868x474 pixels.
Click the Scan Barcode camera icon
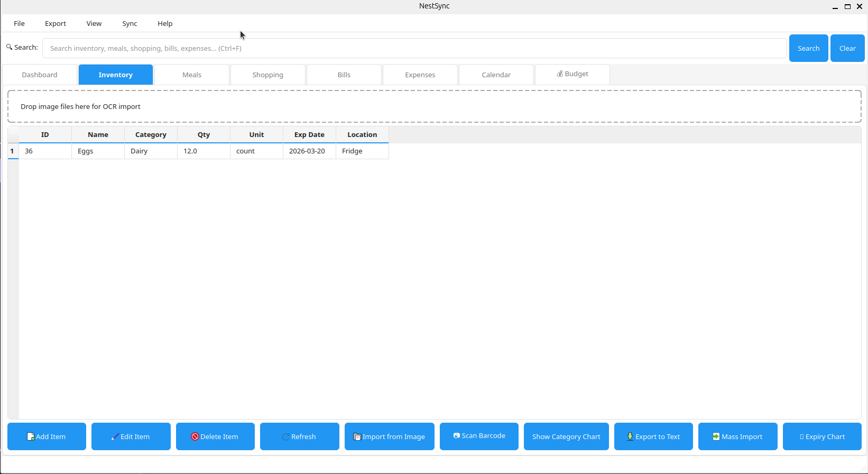click(457, 436)
